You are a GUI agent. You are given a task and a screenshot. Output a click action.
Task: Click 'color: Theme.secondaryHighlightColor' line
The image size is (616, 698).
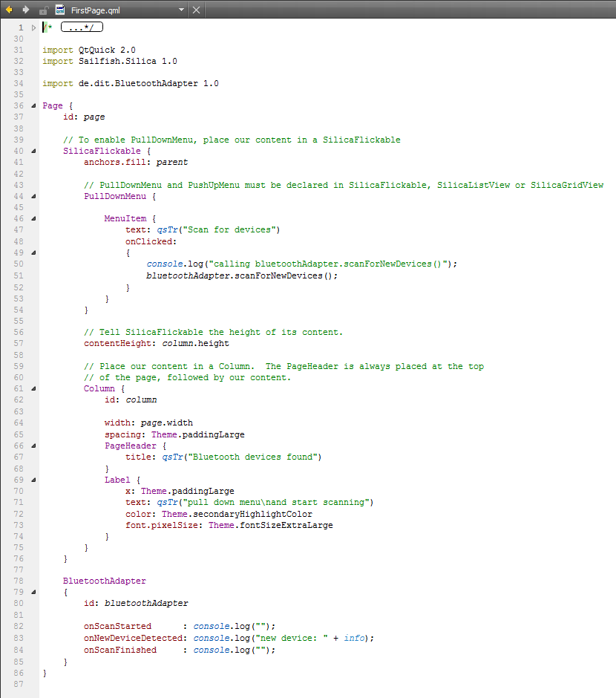pyautogui.click(x=219, y=514)
